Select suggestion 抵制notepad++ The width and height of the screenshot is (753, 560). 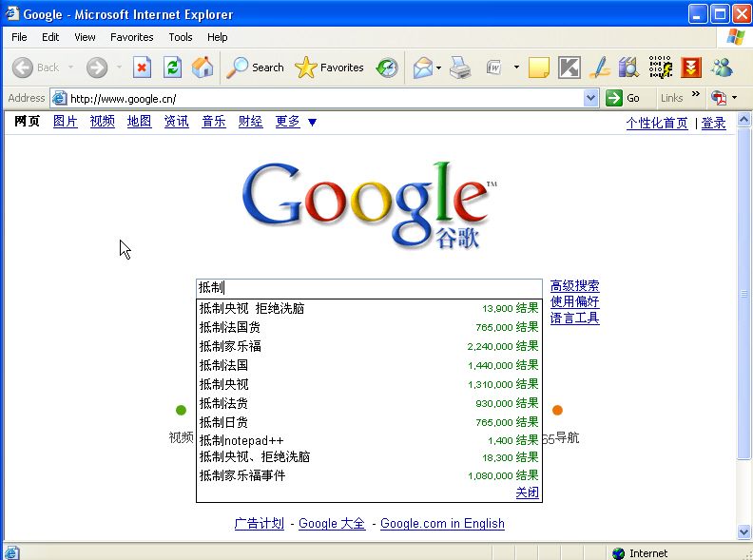[x=369, y=440]
